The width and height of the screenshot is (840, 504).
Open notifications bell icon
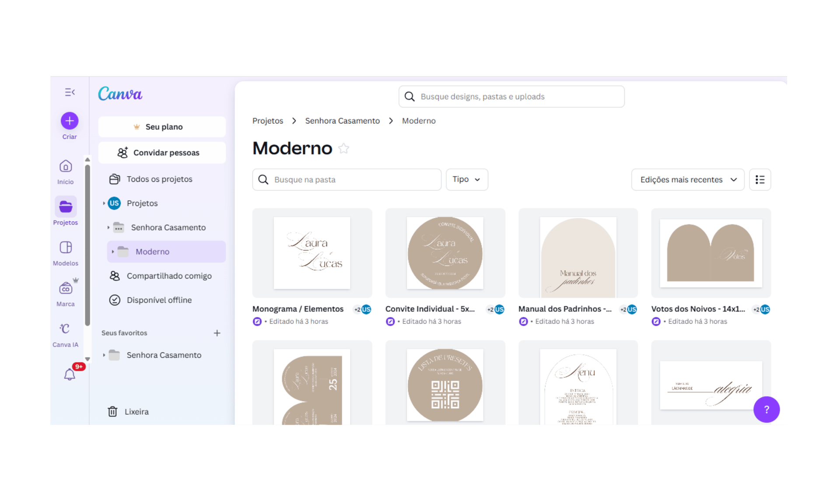coord(70,374)
